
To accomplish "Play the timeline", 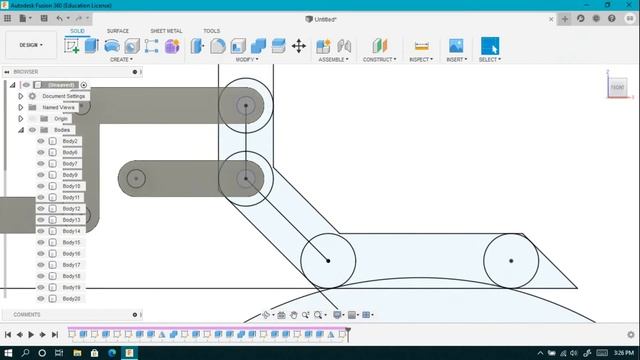I will [31, 335].
